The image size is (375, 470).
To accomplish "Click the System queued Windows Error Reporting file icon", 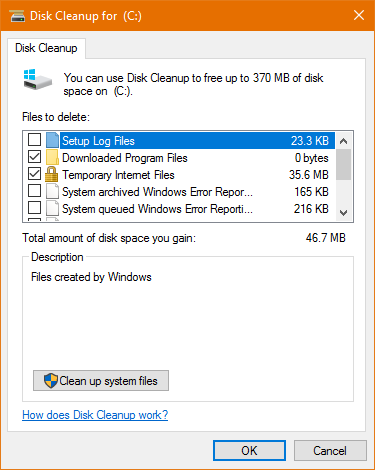I will (x=52, y=209).
